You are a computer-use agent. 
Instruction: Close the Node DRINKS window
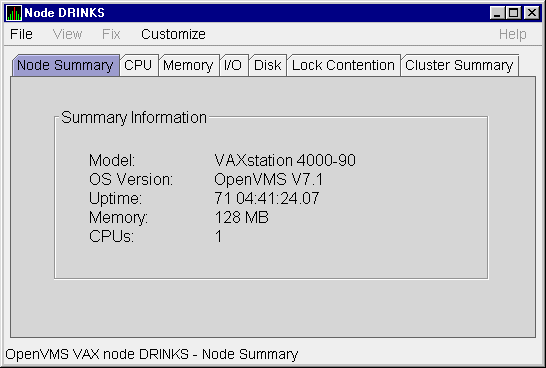(x=532, y=13)
